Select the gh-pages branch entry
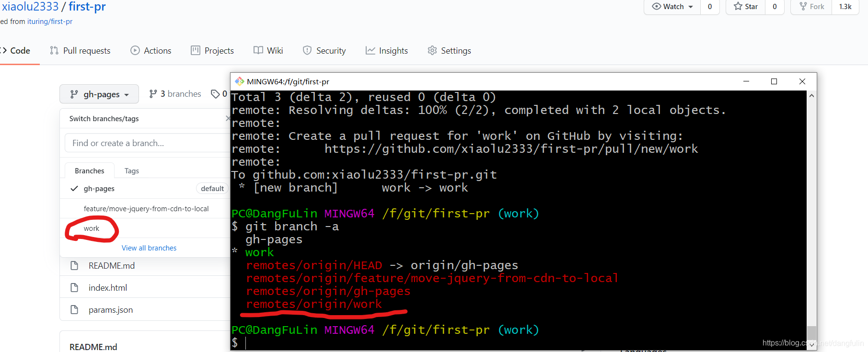 (x=145, y=189)
